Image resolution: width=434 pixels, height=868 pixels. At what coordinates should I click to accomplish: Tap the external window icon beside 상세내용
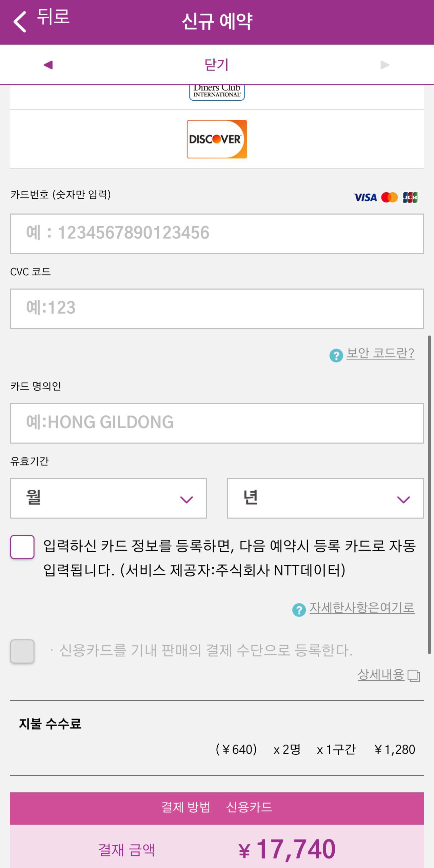coord(413,675)
